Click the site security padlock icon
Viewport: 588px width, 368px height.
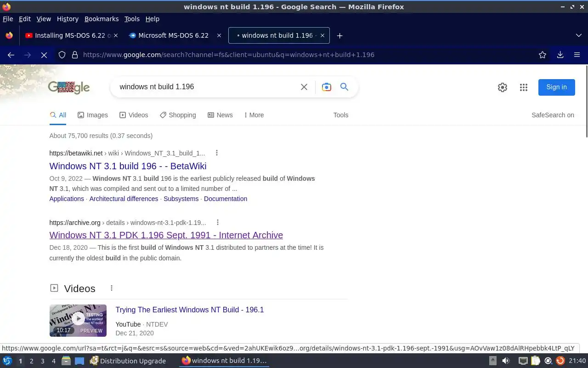(x=74, y=55)
